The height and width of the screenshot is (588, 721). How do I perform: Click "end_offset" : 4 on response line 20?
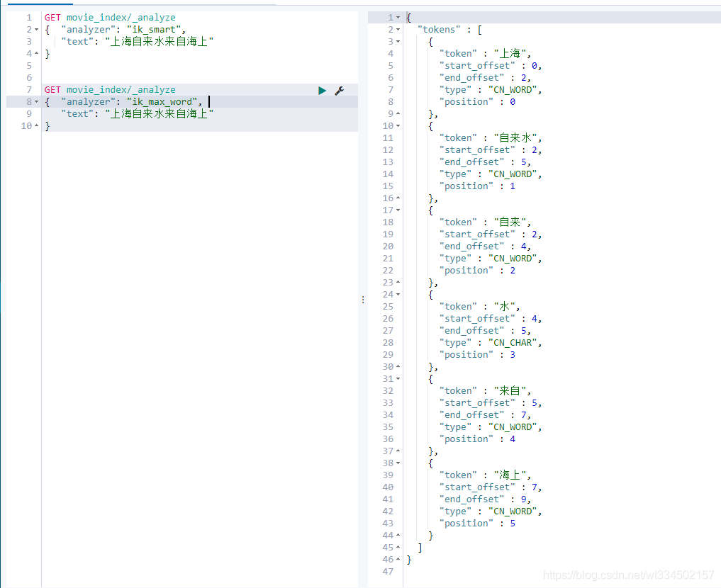(x=483, y=247)
